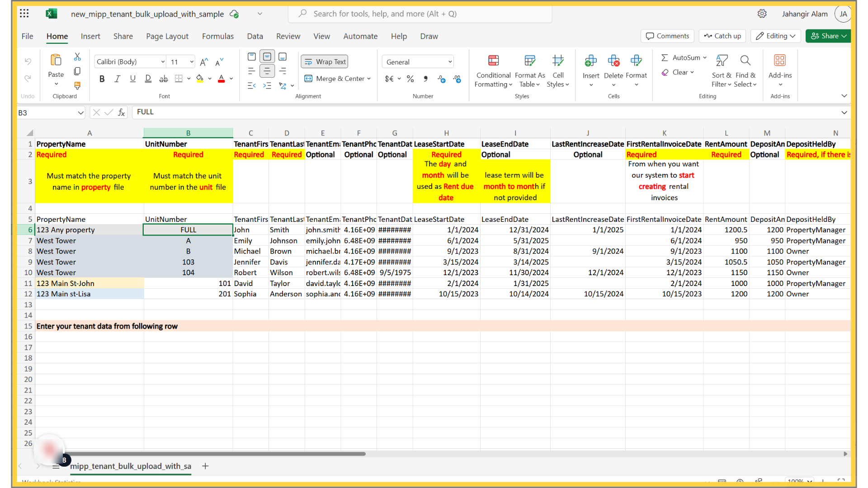The height and width of the screenshot is (488, 868).
Task: Expand the formula bar chevron
Action: pyautogui.click(x=844, y=113)
